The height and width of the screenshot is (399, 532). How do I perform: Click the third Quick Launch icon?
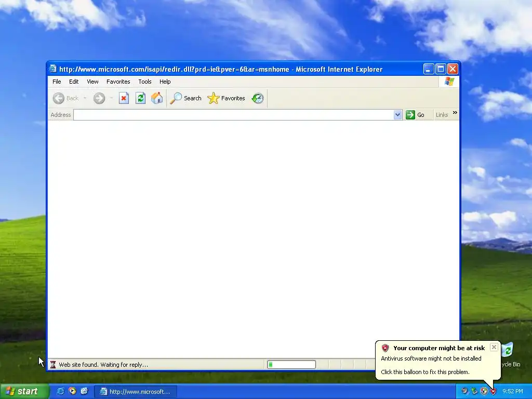click(x=84, y=391)
